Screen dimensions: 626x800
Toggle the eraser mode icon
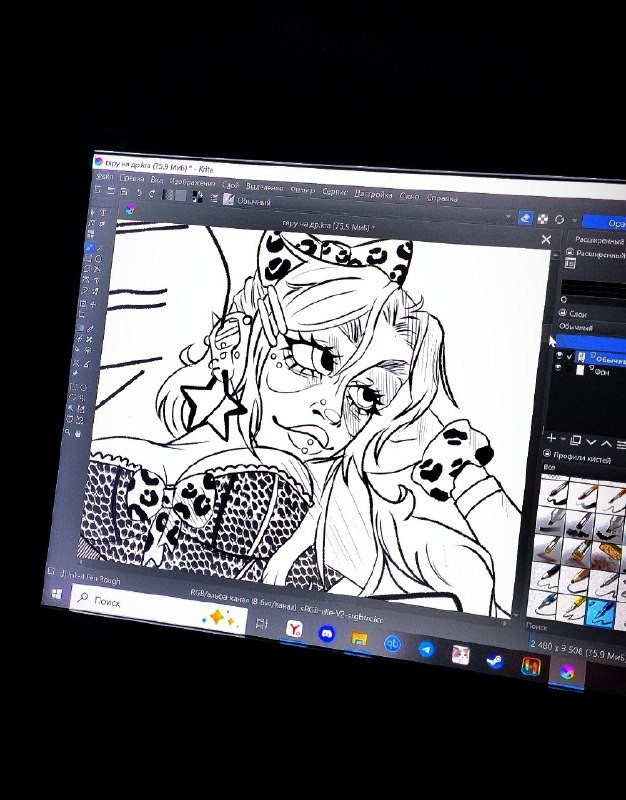[525, 218]
